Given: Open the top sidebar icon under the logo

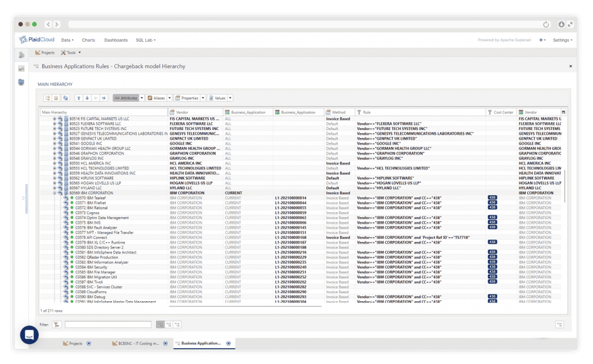Looking at the screenshot, I should (x=21, y=55).
